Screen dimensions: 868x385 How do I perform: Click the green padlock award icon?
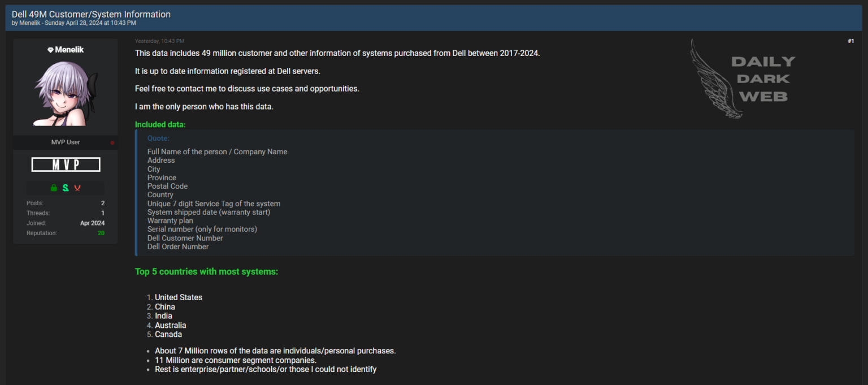54,188
